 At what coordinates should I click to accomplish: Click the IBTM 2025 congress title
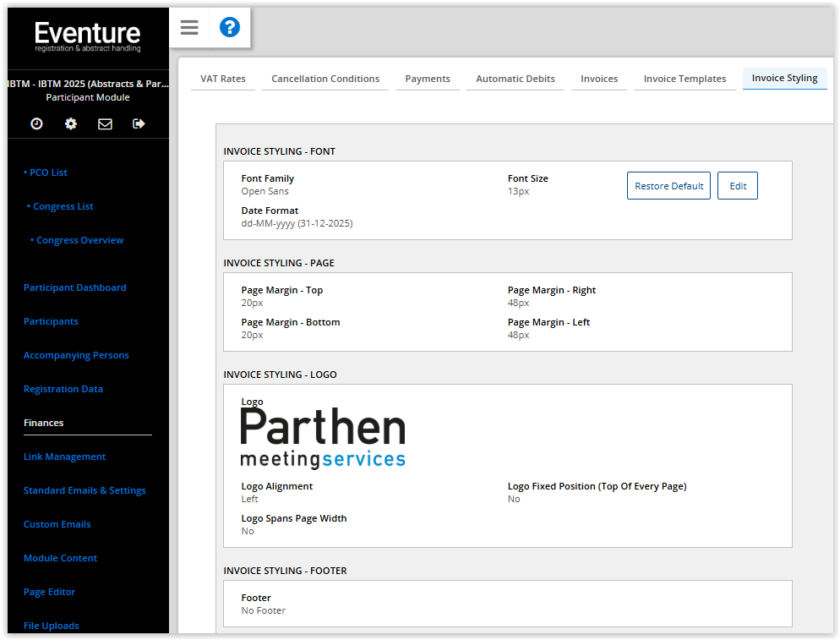point(88,84)
